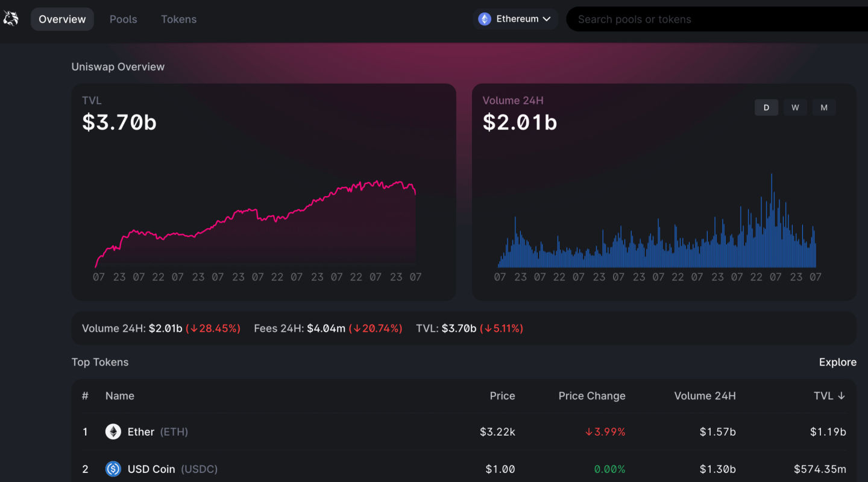Viewport: 868px width, 482px height.
Task: Sort by the Volume 24H column header
Action: (x=705, y=396)
